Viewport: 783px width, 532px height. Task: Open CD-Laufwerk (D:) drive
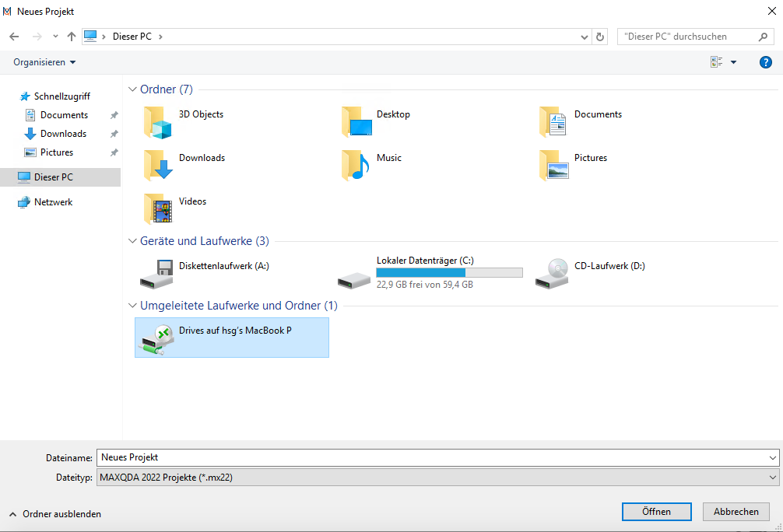609,266
